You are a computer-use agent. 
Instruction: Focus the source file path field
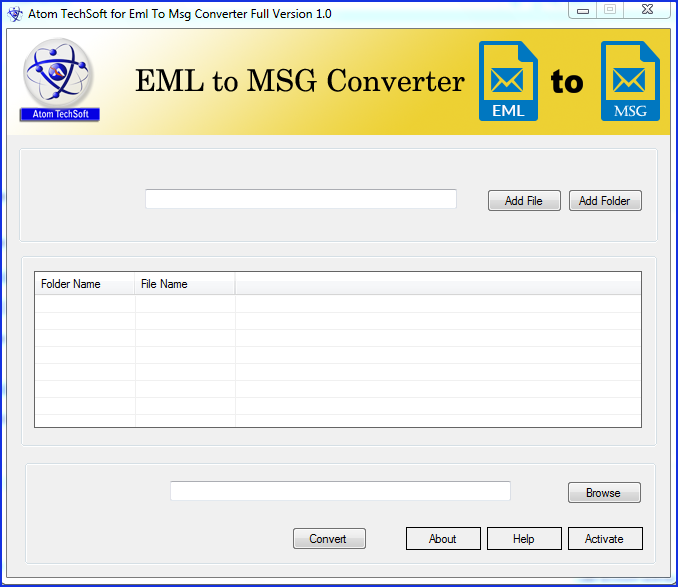click(x=301, y=199)
